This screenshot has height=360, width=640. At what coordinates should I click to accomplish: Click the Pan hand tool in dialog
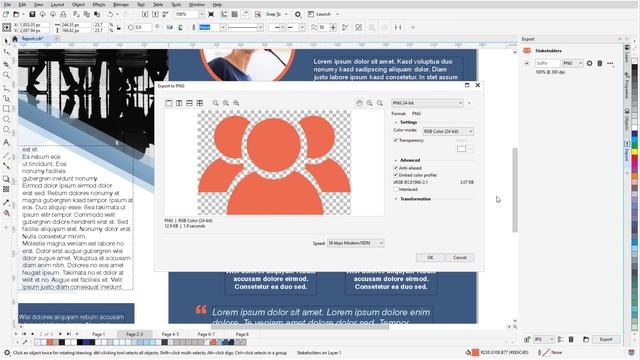(x=359, y=103)
